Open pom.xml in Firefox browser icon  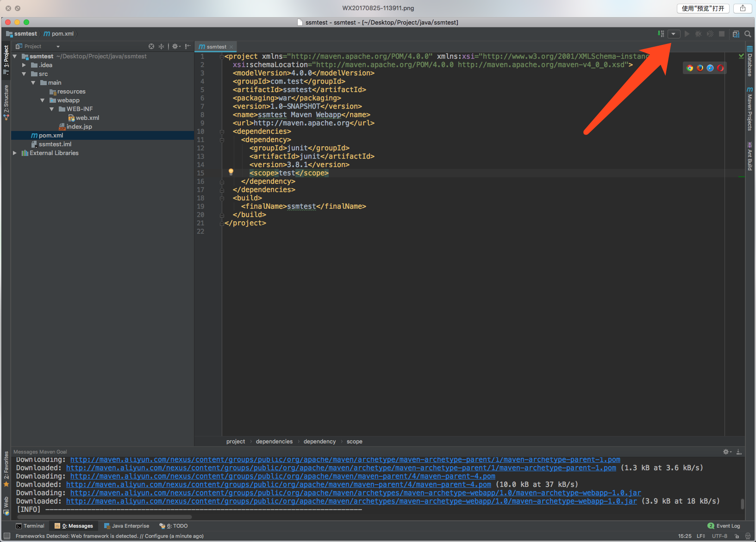[x=700, y=68]
